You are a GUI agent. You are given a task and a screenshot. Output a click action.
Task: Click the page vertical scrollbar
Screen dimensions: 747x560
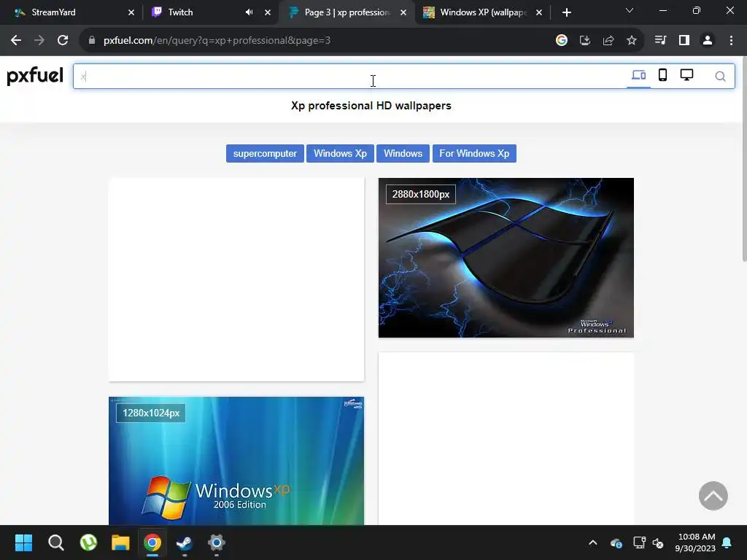(x=744, y=160)
